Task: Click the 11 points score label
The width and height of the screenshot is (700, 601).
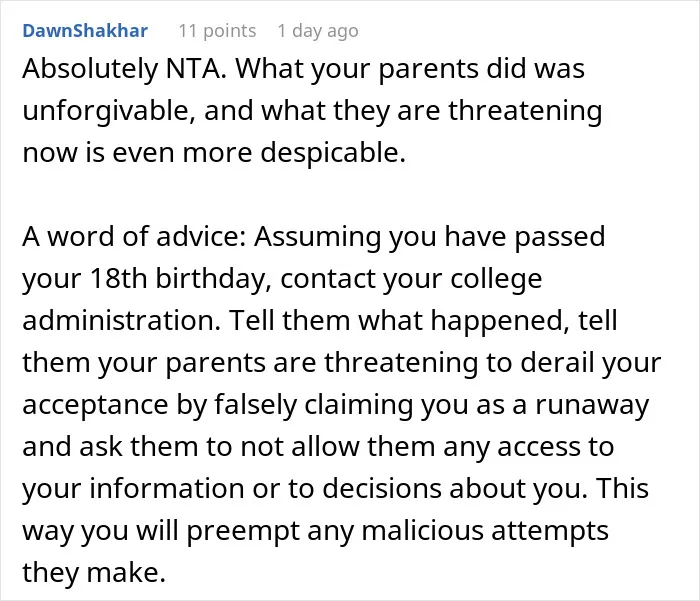Action: pos(217,31)
